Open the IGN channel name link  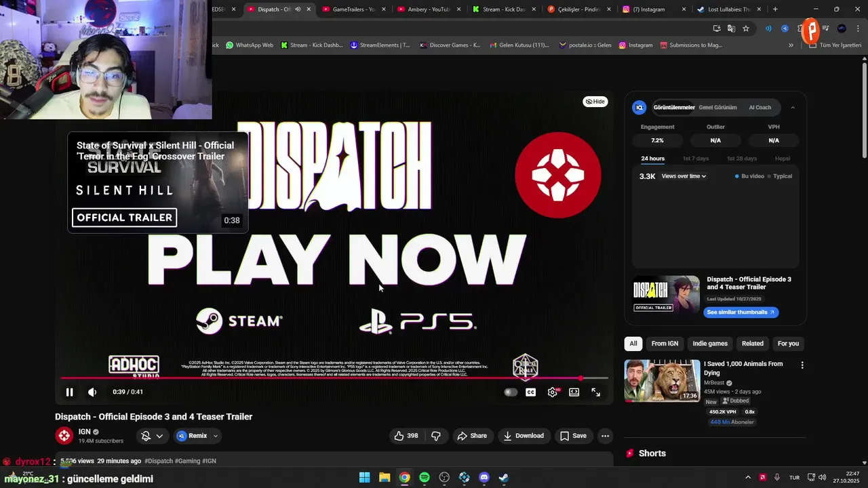point(84,432)
